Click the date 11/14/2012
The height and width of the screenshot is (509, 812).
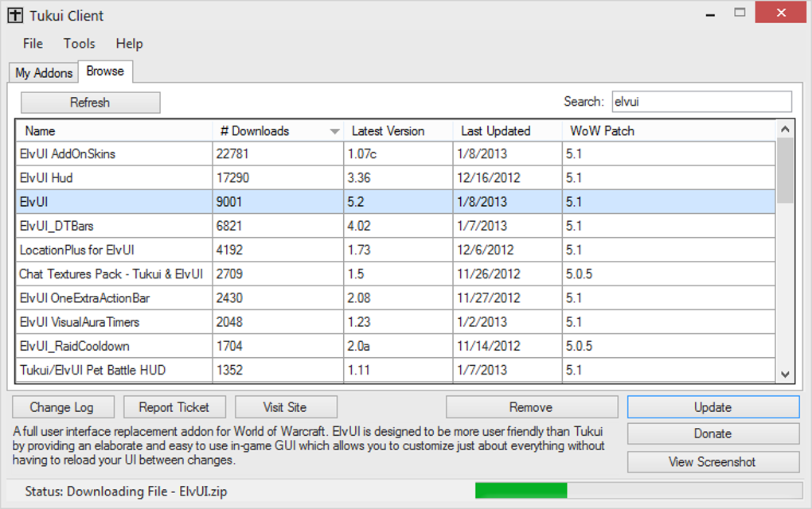click(x=488, y=346)
